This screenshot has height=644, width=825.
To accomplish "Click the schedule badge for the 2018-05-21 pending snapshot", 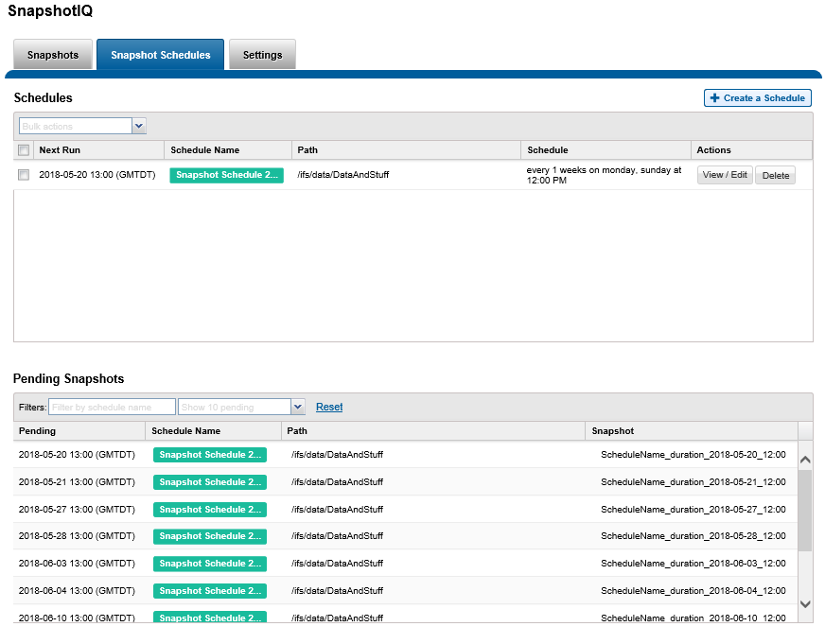I will 210,482.
